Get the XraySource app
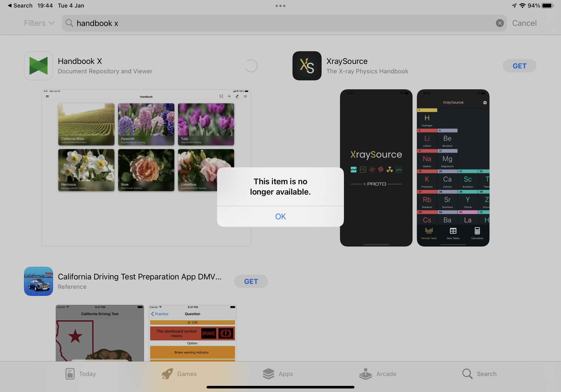561x392 pixels. [519, 66]
